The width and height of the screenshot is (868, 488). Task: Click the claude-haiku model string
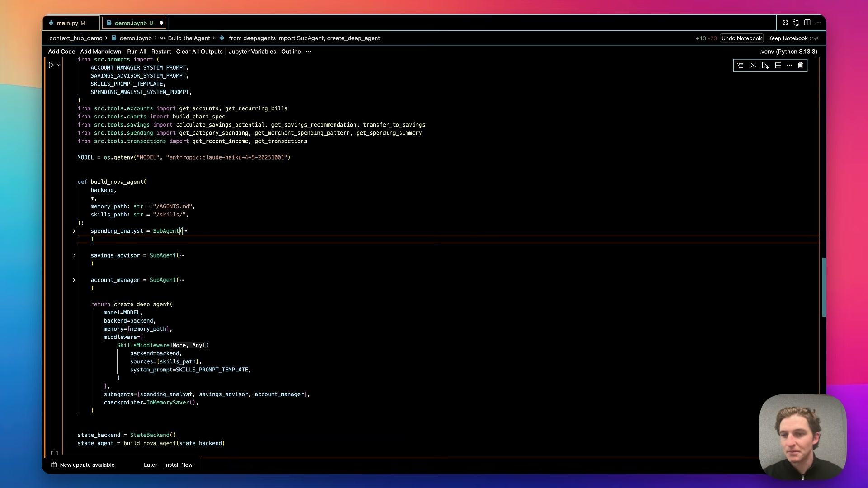pyautogui.click(x=226, y=158)
